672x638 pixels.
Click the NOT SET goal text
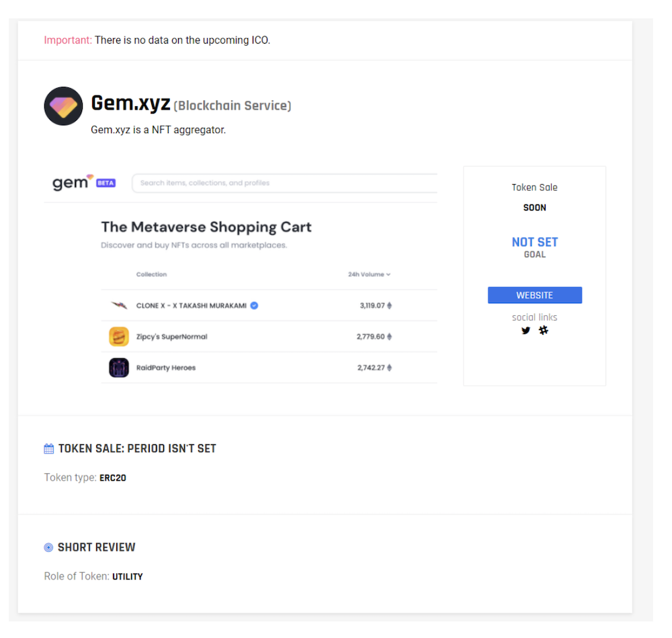pyautogui.click(x=534, y=242)
